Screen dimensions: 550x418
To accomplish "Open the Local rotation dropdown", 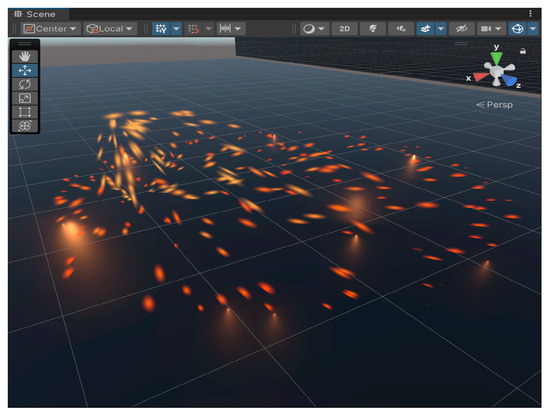I will [109, 29].
